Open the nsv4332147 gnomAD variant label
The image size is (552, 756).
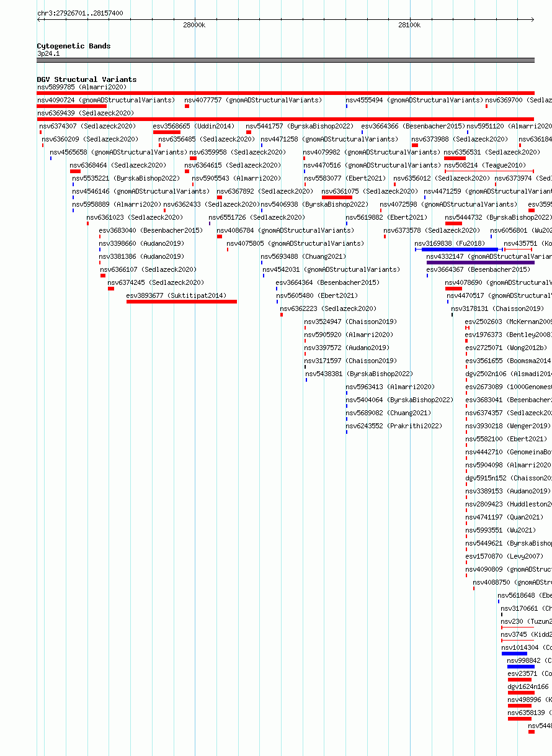click(x=489, y=256)
